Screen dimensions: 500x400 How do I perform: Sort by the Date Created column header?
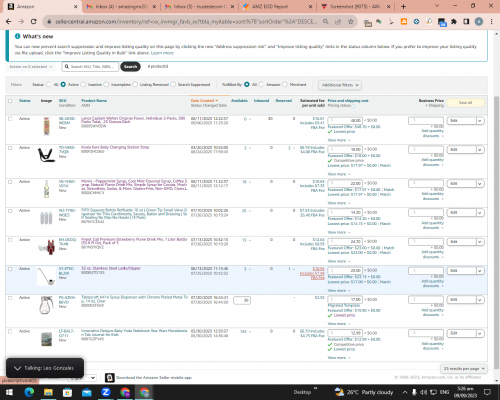click(204, 100)
